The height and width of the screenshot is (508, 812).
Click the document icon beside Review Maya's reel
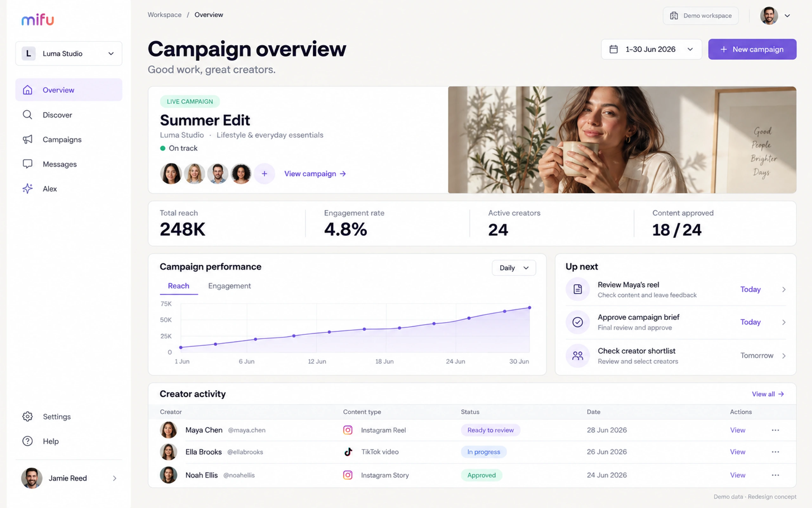pyautogui.click(x=578, y=289)
